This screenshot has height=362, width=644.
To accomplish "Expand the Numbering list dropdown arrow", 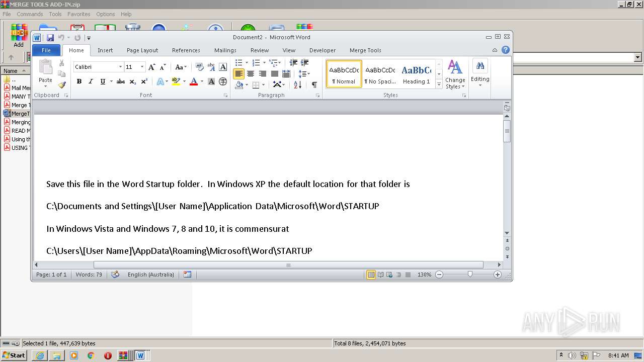I will (264, 63).
